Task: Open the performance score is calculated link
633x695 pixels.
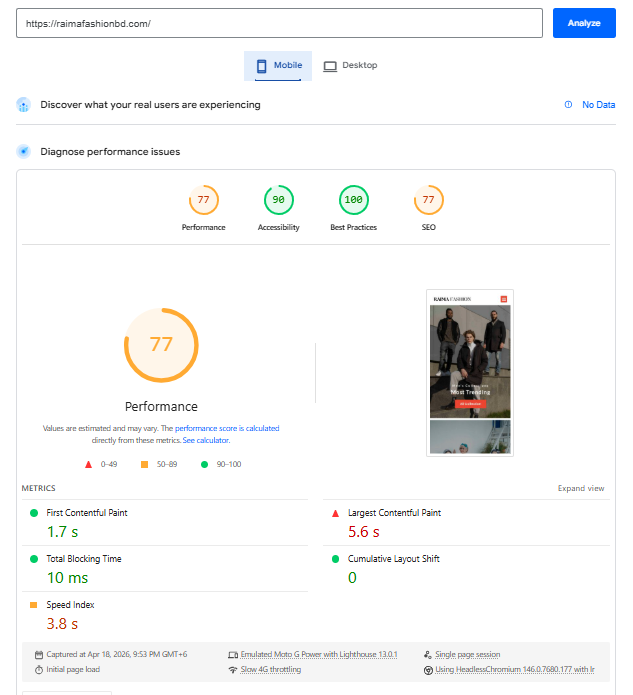Action: pos(227,428)
